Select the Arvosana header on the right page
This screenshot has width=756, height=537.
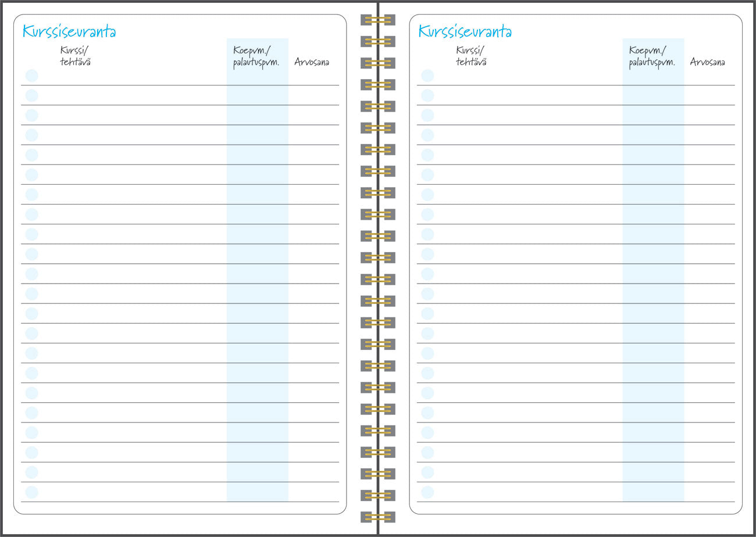tap(708, 62)
